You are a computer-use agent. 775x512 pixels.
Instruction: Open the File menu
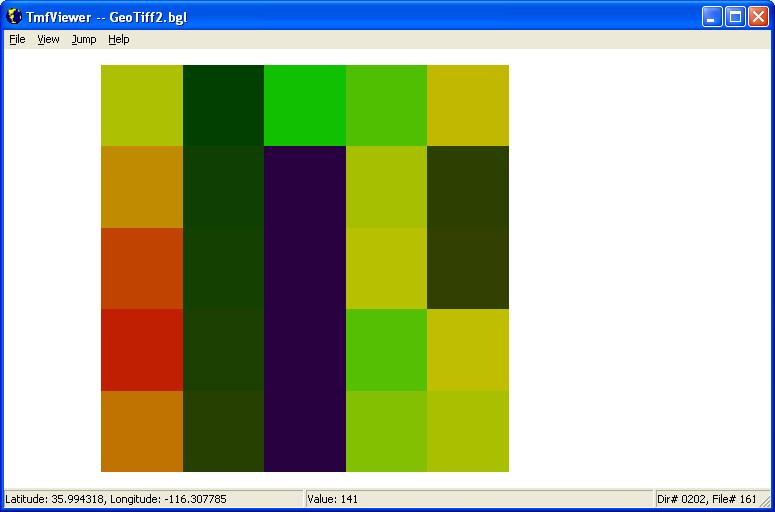[x=17, y=40]
